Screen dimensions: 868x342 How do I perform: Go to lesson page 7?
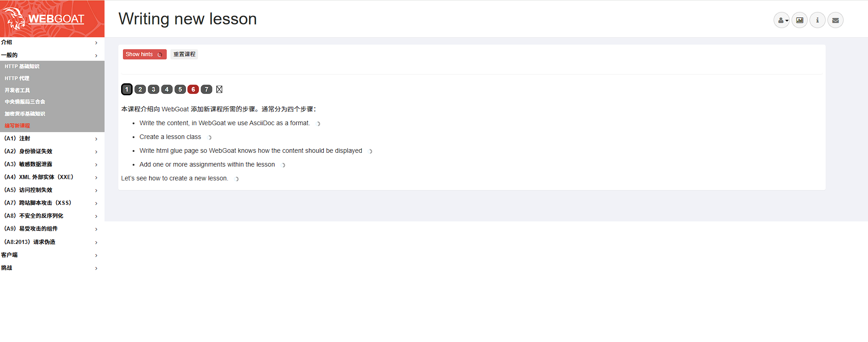[x=206, y=89]
